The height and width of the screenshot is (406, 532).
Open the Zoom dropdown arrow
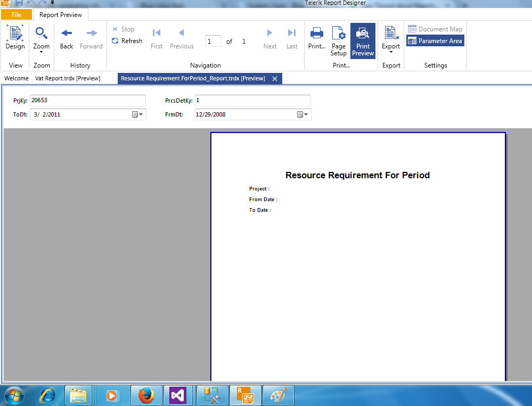point(42,52)
